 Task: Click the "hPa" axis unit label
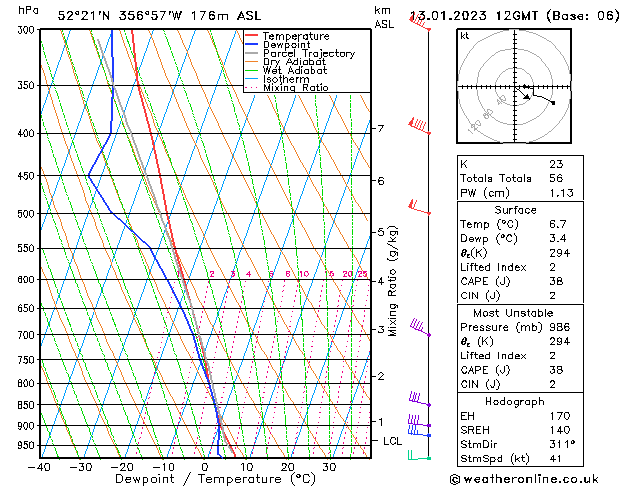(28, 10)
